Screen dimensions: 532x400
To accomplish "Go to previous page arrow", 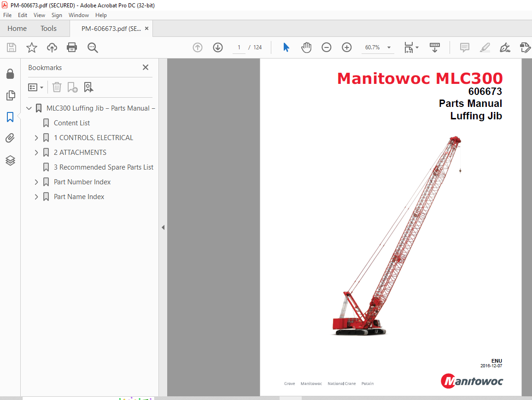I will pos(198,47).
